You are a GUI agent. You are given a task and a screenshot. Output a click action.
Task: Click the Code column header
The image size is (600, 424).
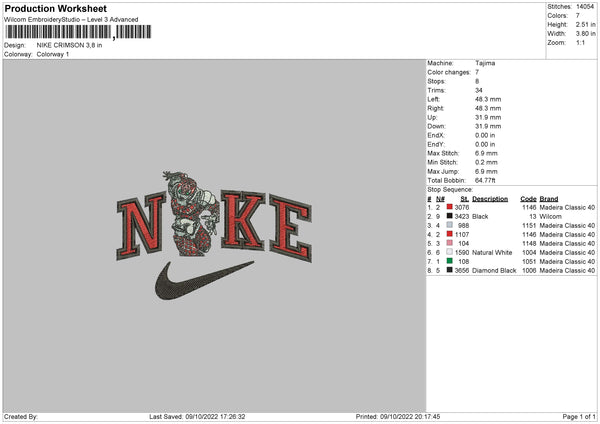tap(528, 199)
